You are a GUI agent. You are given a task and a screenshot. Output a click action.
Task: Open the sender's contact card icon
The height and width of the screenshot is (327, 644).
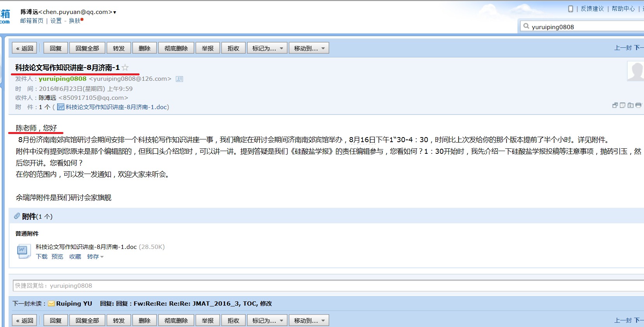pos(179,79)
